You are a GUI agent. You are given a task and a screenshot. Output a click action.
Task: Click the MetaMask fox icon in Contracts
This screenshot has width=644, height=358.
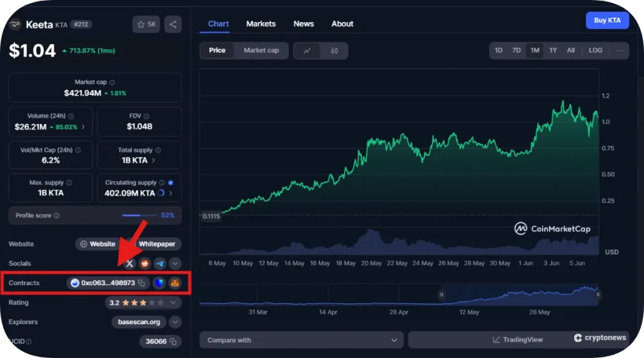click(175, 282)
